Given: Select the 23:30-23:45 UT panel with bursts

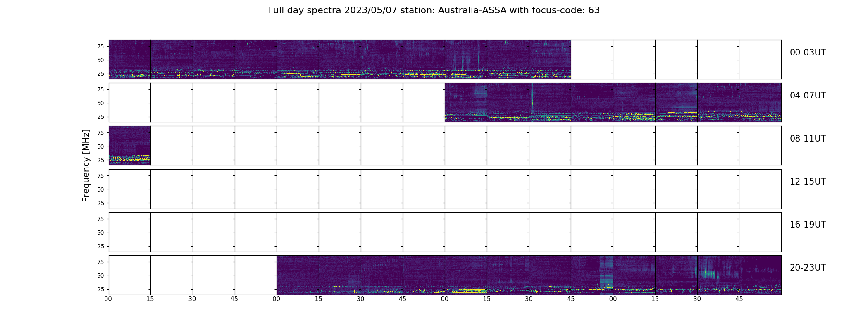Looking at the screenshot, I should [x=718, y=275].
